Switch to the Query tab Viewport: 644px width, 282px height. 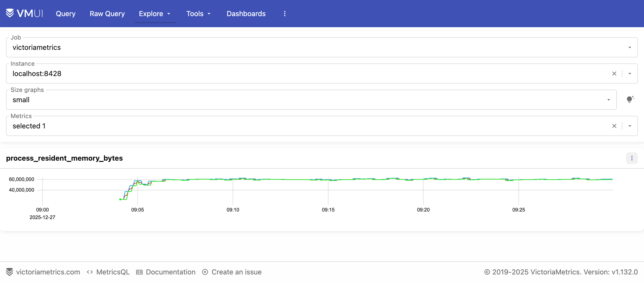point(66,14)
